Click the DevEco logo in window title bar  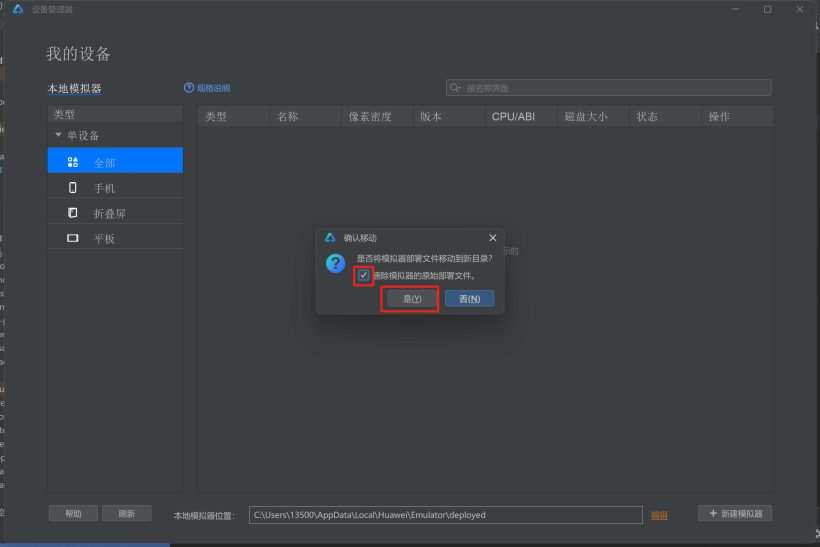[x=18, y=9]
